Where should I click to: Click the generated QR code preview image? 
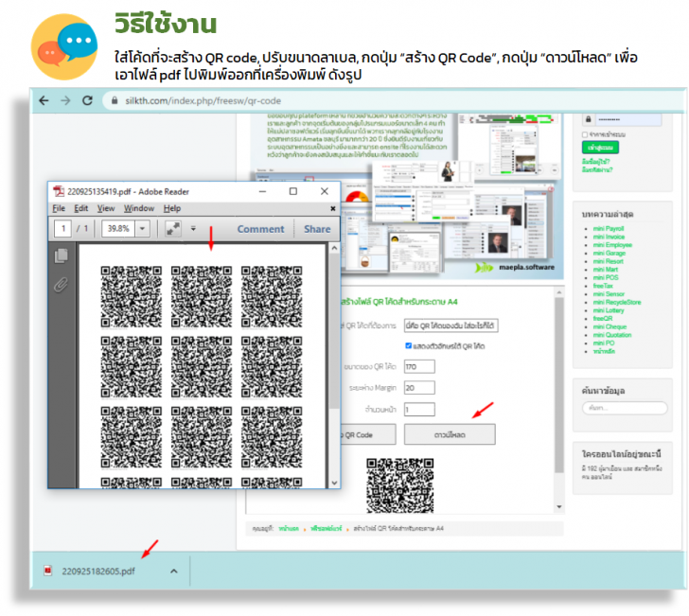(399, 485)
